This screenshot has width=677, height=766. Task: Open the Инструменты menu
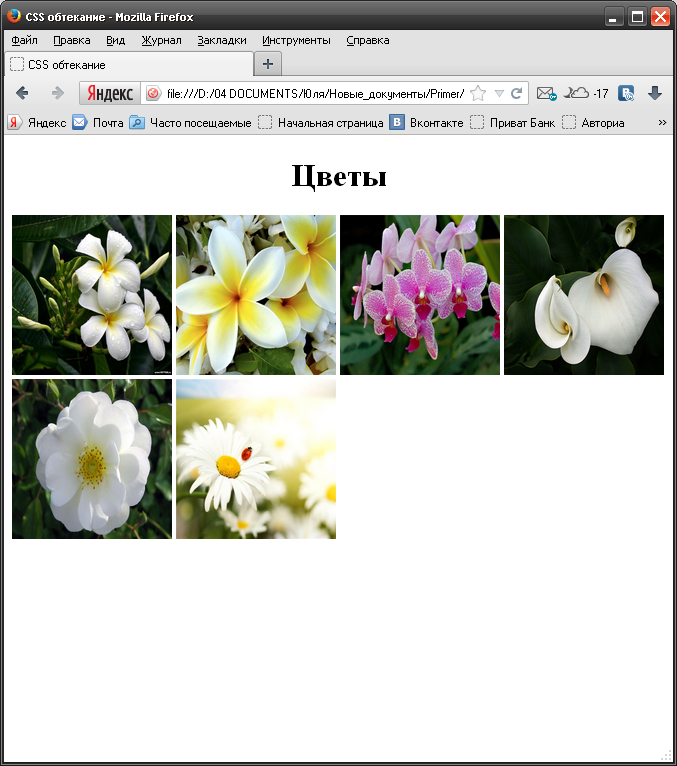click(x=296, y=40)
